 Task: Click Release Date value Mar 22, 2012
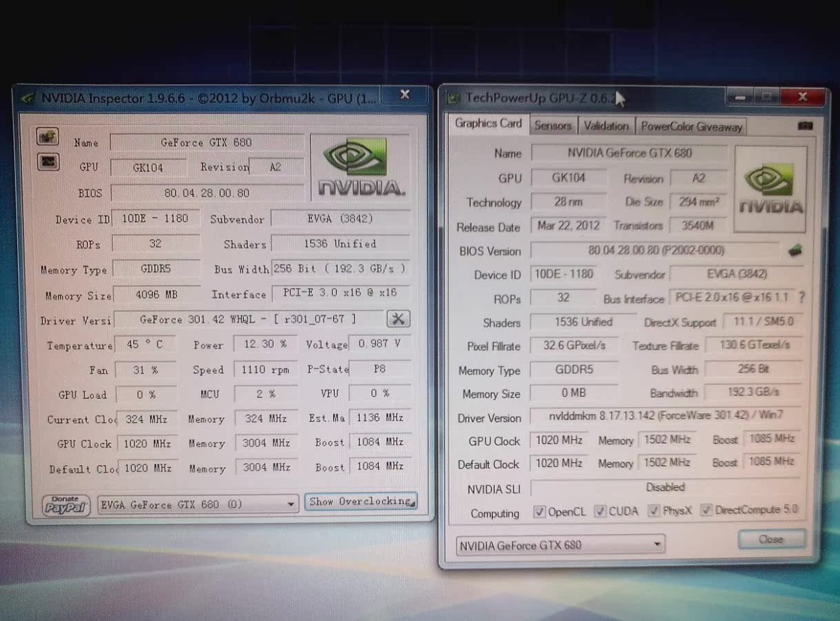tap(568, 226)
